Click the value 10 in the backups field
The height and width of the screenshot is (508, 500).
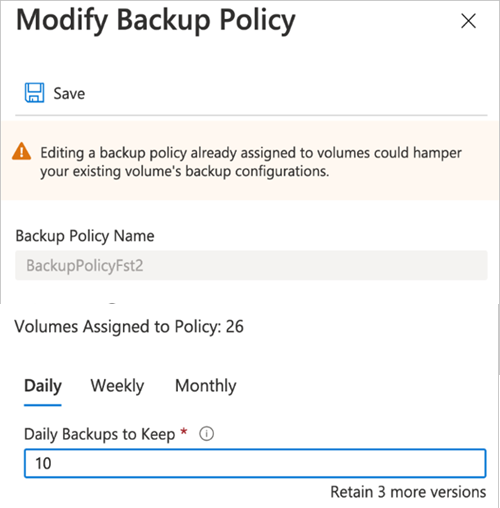(x=43, y=463)
